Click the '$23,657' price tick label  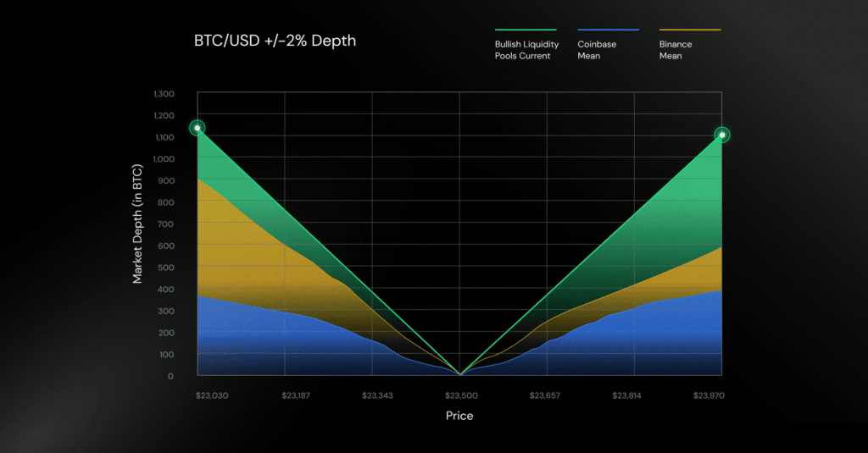coord(545,395)
